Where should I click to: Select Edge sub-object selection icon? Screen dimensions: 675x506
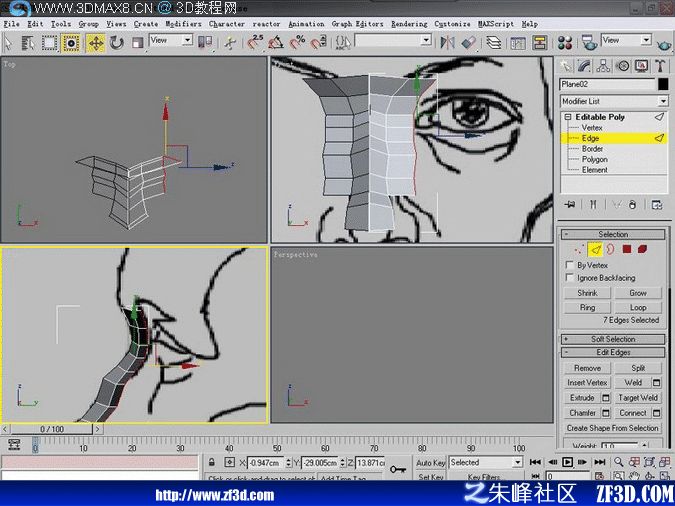coord(595,249)
